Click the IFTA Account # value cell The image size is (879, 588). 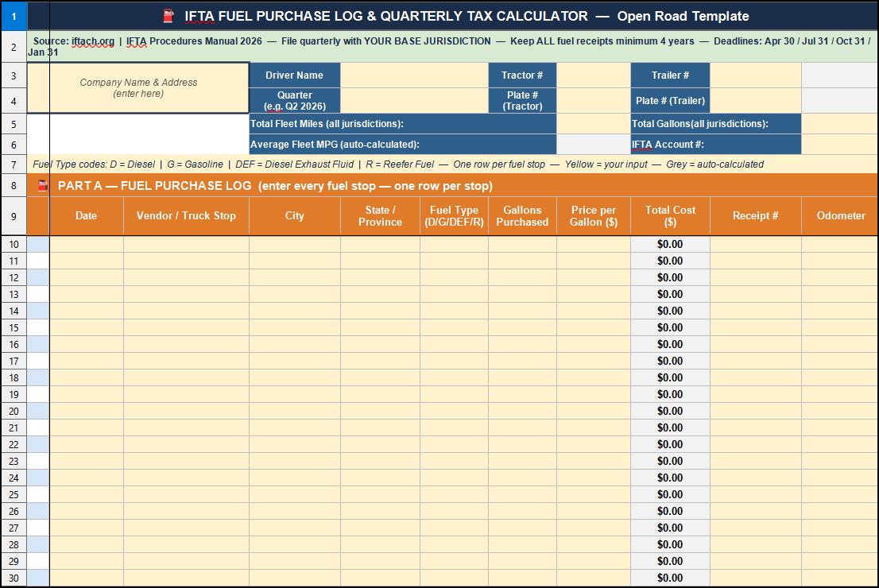pos(840,144)
